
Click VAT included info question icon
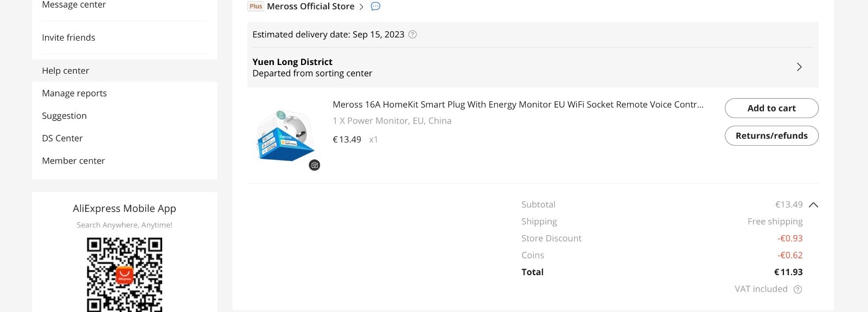point(797,289)
